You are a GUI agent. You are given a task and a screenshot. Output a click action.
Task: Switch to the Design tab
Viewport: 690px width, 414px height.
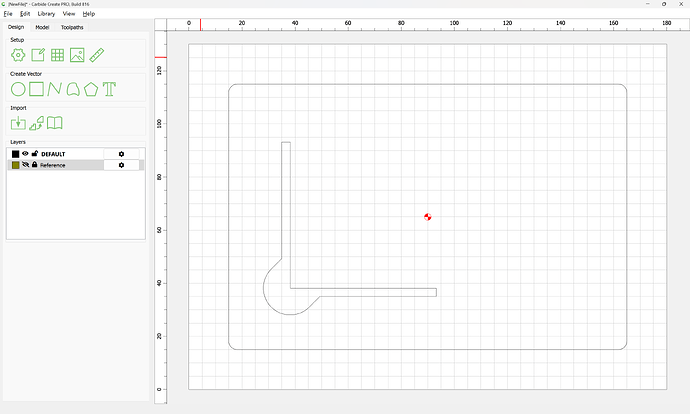click(x=16, y=27)
